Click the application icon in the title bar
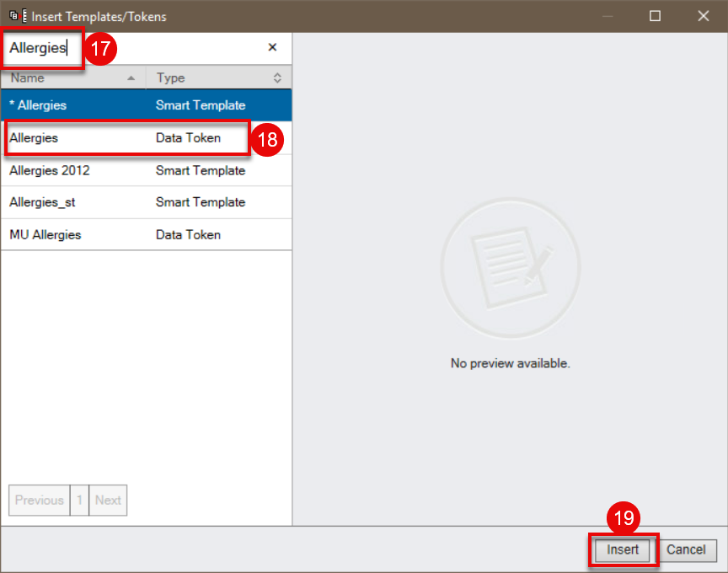 tap(15, 16)
